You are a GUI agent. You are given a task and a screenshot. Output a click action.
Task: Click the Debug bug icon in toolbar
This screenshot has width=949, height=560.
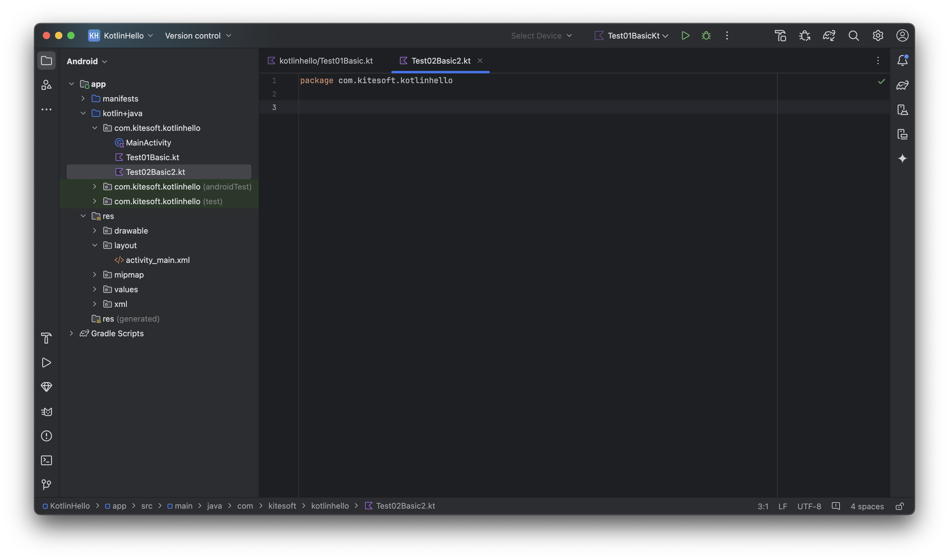[706, 35]
